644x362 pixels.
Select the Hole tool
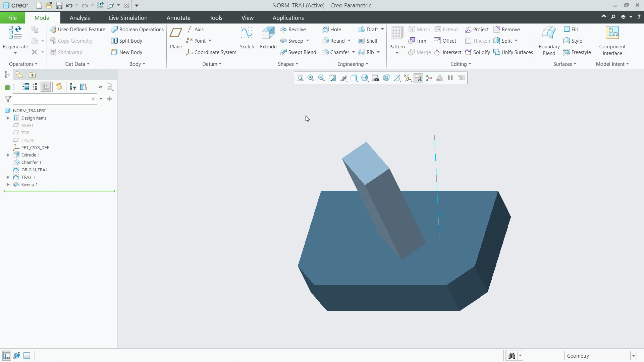pos(331,30)
